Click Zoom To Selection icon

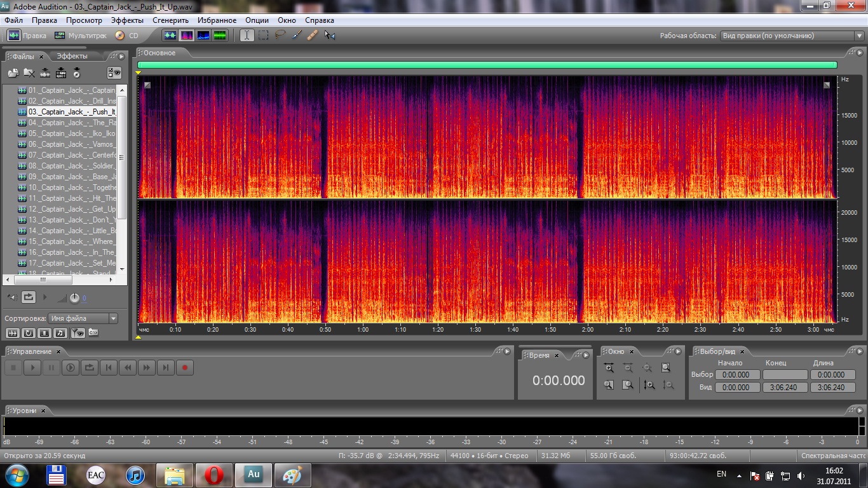[x=666, y=367]
